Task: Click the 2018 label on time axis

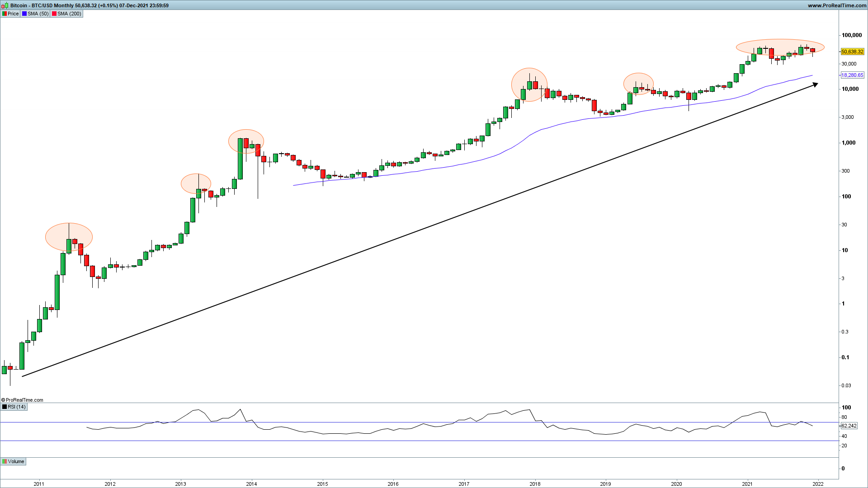Action: 535,484
